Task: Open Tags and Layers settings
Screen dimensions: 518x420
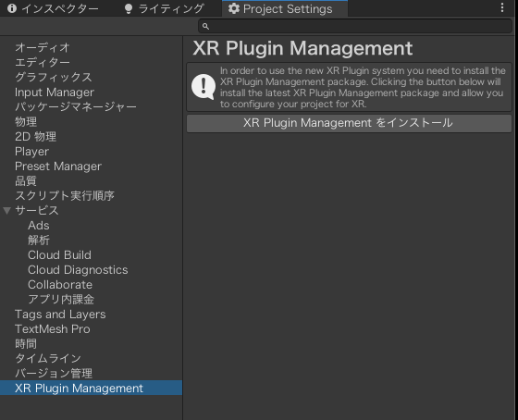Action: pos(60,315)
